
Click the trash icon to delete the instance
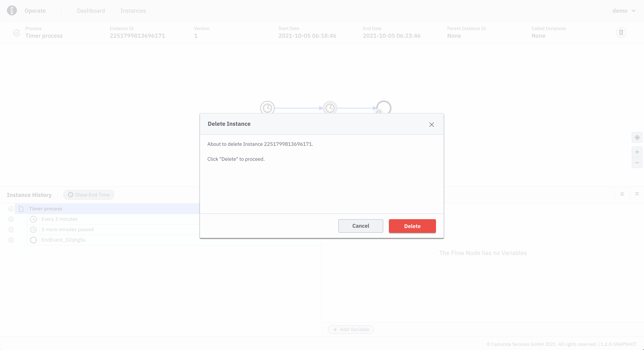(x=622, y=32)
